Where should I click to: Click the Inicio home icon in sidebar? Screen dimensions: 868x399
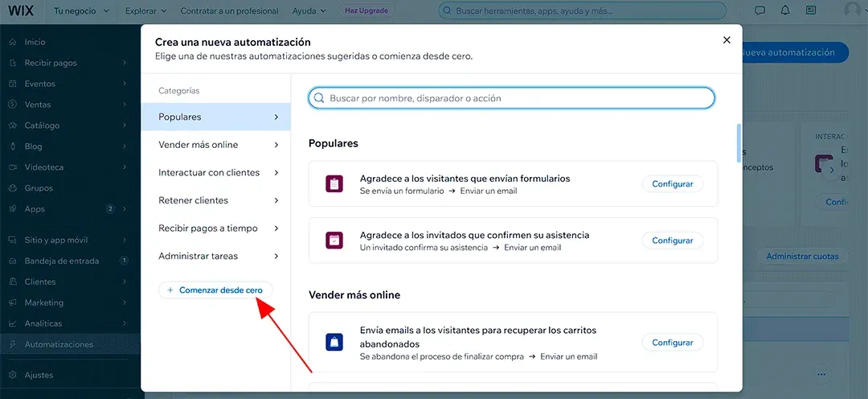(x=13, y=42)
